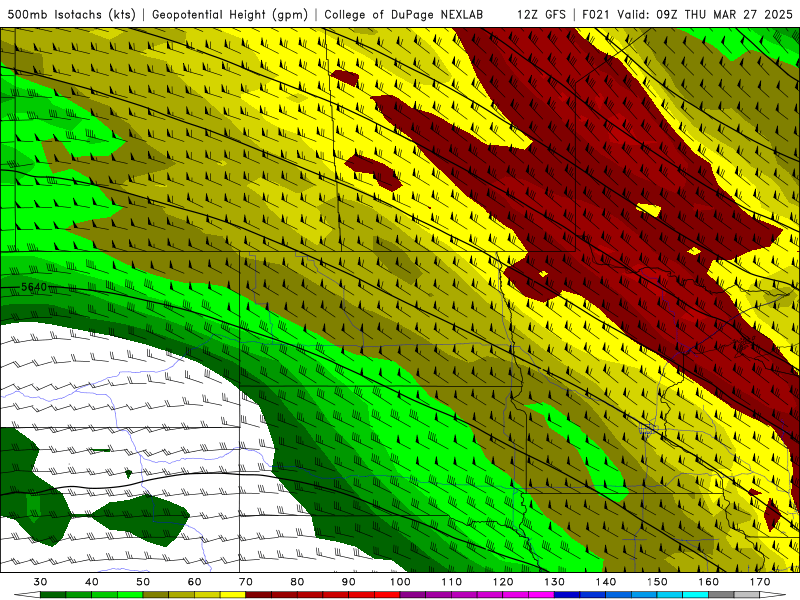The image size is (800, 600).
Task: Click the 'College of DuPage NEXLAB' label
Action: [404, 14]
